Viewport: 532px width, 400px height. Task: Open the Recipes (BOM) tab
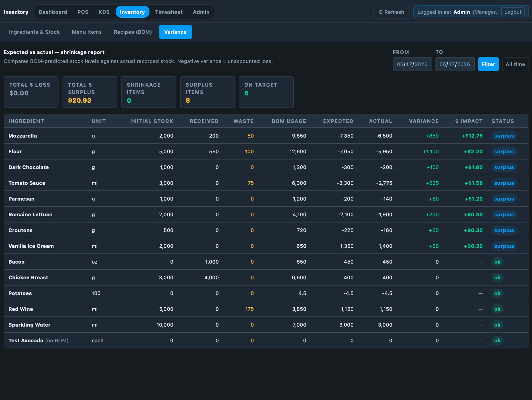133,32
